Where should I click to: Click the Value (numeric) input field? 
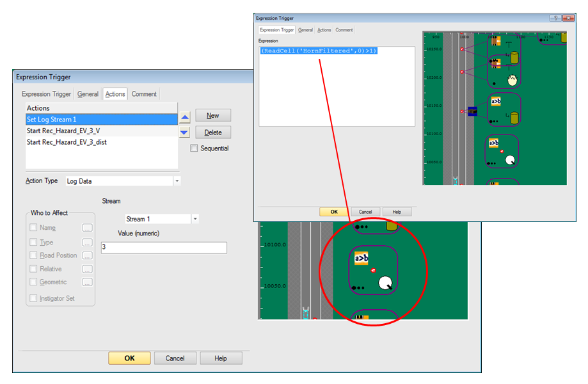164,248
